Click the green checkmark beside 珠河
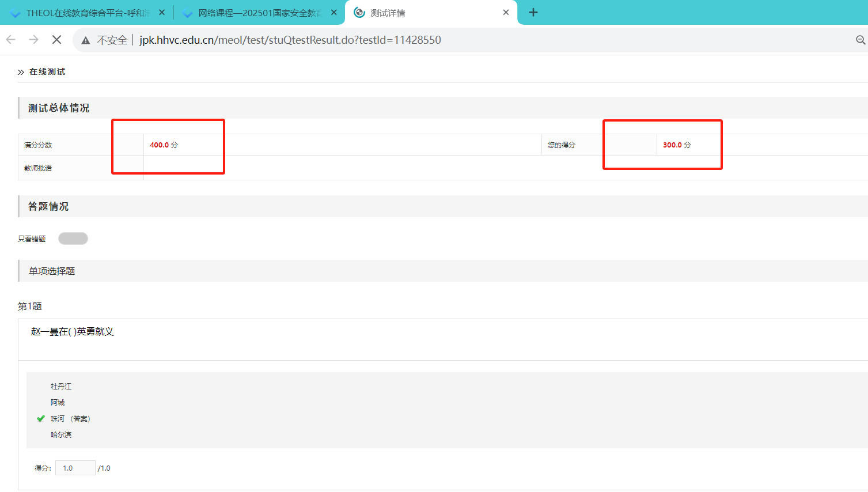Image resolution: width=868 pixels, height=492 pixels. [x=41, y=419]
